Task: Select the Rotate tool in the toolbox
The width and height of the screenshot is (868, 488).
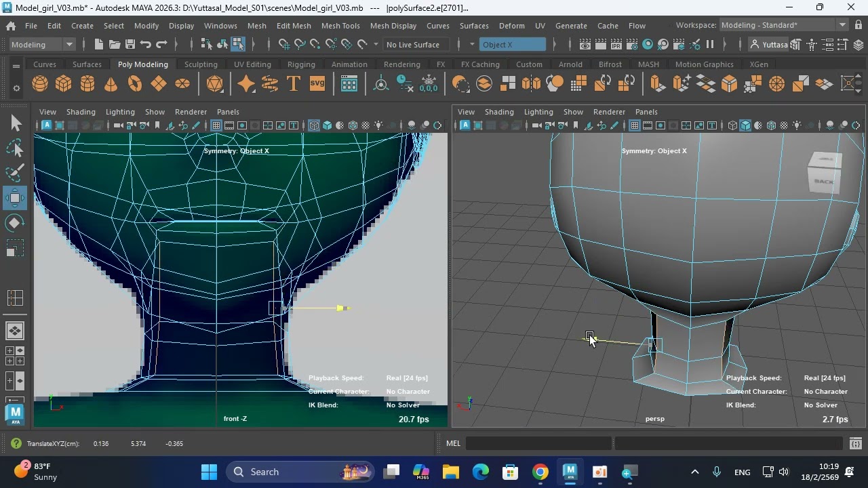Action: pos(15,223)
